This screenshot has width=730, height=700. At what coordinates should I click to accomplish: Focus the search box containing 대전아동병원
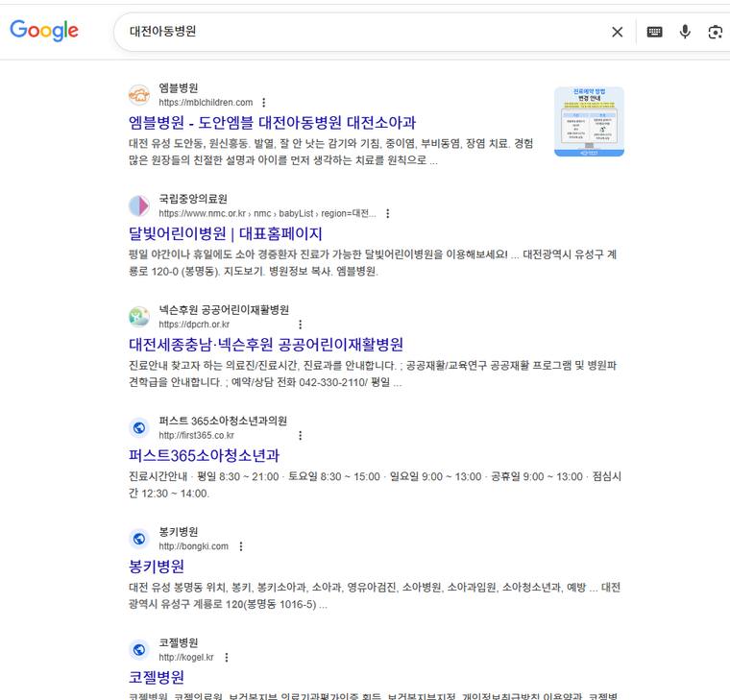(x=363, y=32)
